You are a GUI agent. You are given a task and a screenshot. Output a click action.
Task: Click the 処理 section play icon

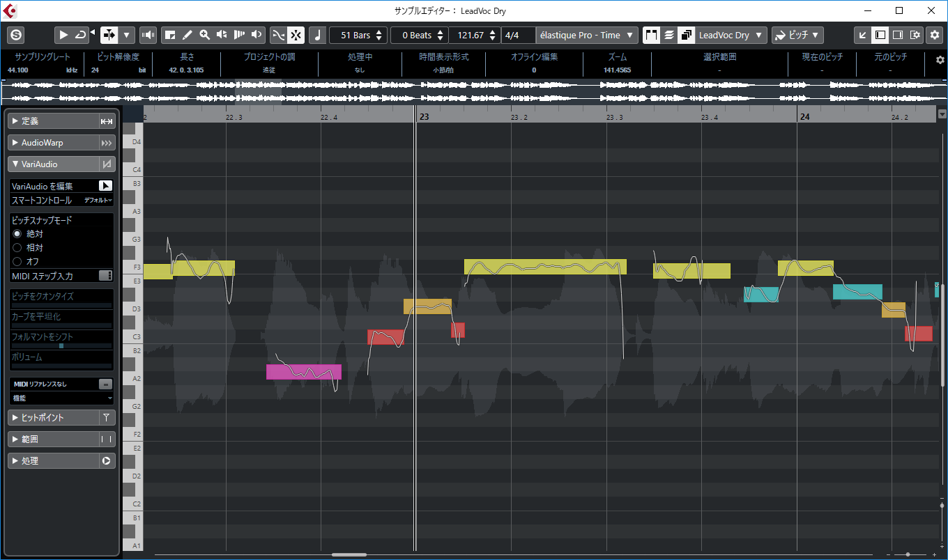coord(107,461)
